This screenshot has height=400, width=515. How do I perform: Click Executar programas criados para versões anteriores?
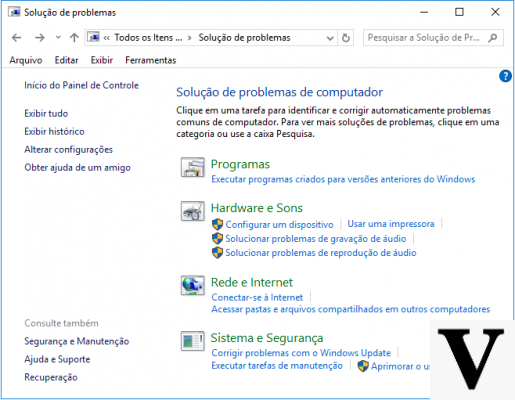point(343,179)
